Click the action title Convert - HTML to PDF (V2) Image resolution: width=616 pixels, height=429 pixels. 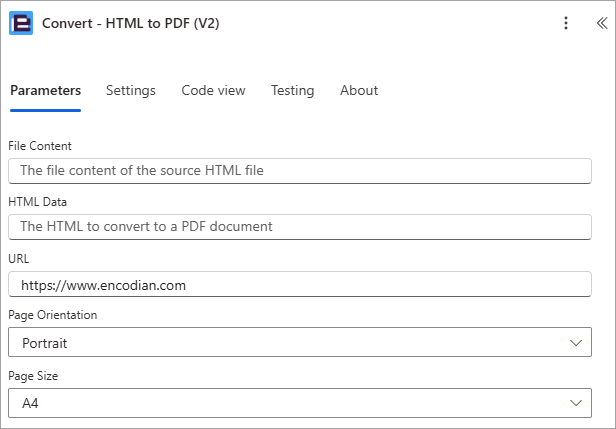tap(130, 23)
